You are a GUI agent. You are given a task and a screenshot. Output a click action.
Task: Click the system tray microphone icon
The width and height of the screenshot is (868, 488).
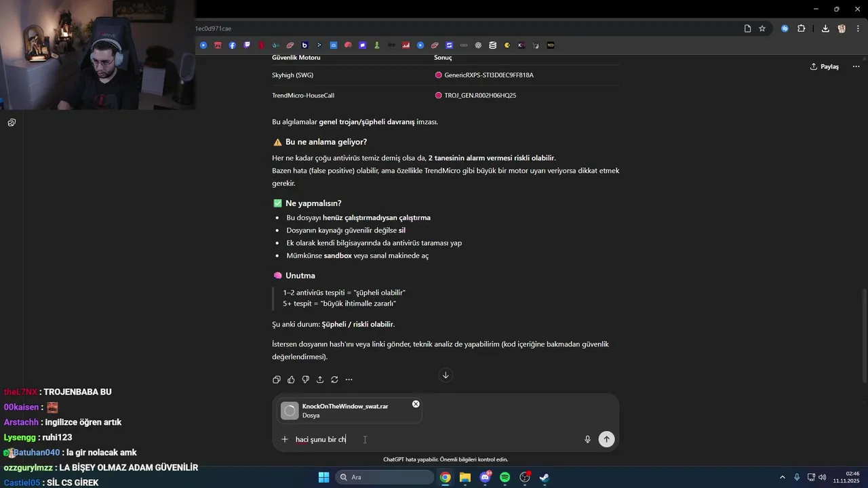797,477
